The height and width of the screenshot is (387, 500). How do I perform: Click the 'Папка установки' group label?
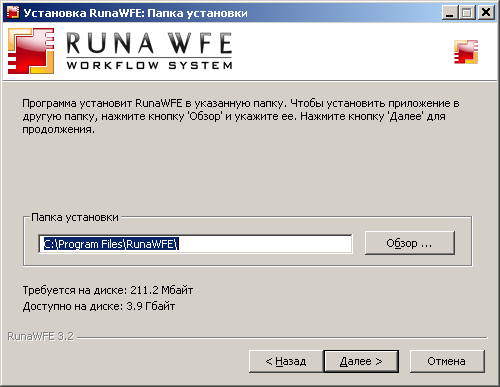click(75, 217)
